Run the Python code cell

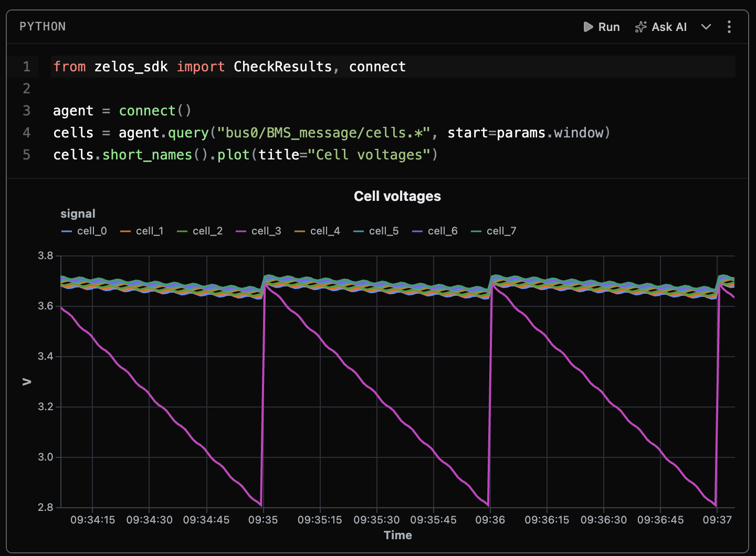[602, 27]
